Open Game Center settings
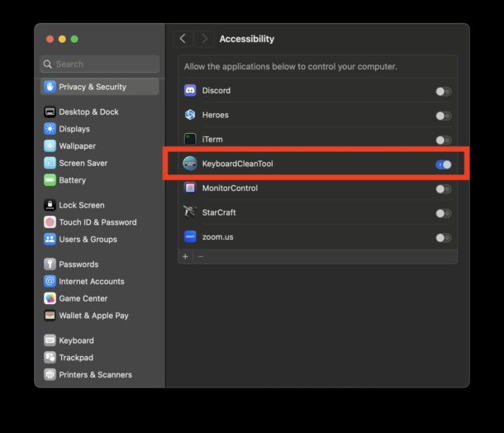The width and height of the screenshot is (504, 433). click(x=83, y=298)
